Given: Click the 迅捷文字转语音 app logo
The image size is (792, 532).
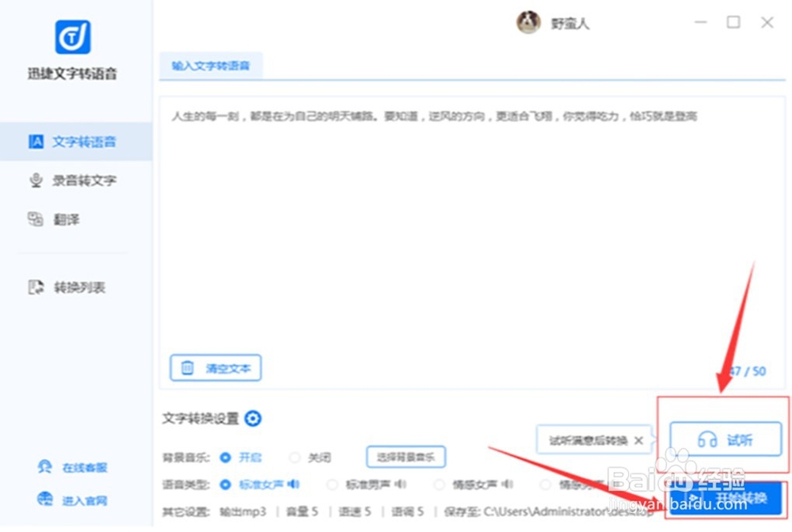Looking at the screenshot, I should [73, 37].
